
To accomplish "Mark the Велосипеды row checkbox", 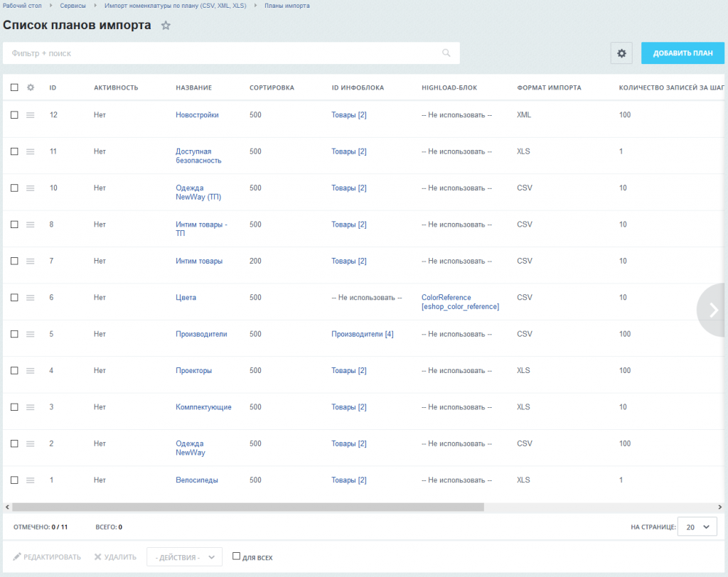I will (x=14, y=480).
